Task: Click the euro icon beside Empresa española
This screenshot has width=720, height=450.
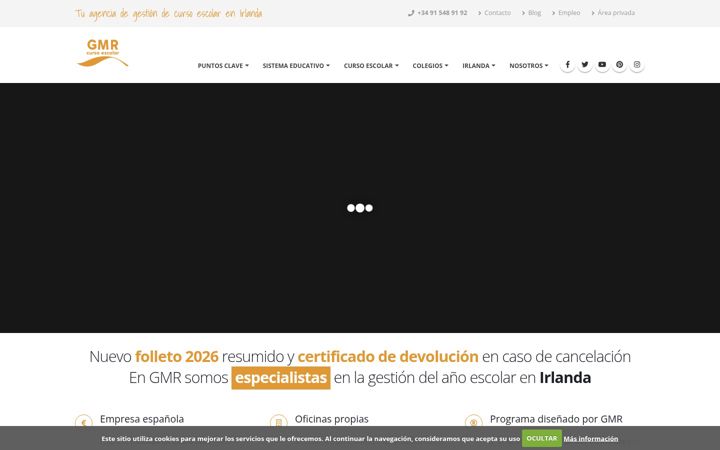Action: 84,422
